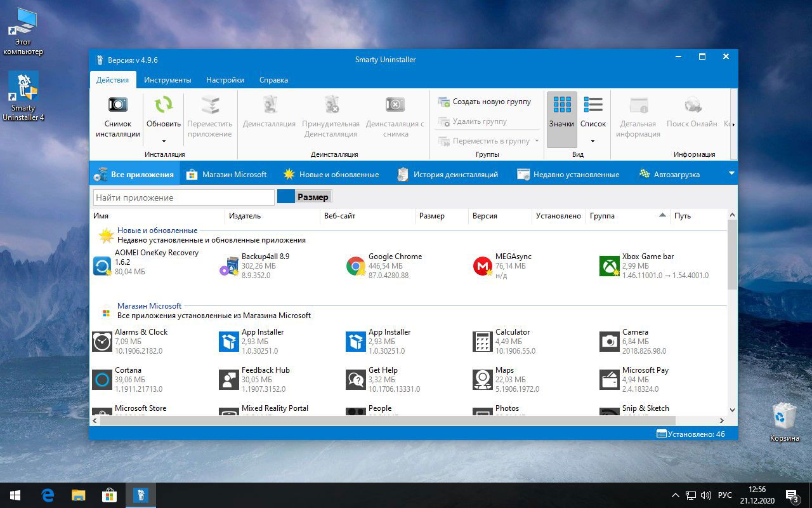
Task: Click the Переместить приложение icon
Action: [210, 105]
